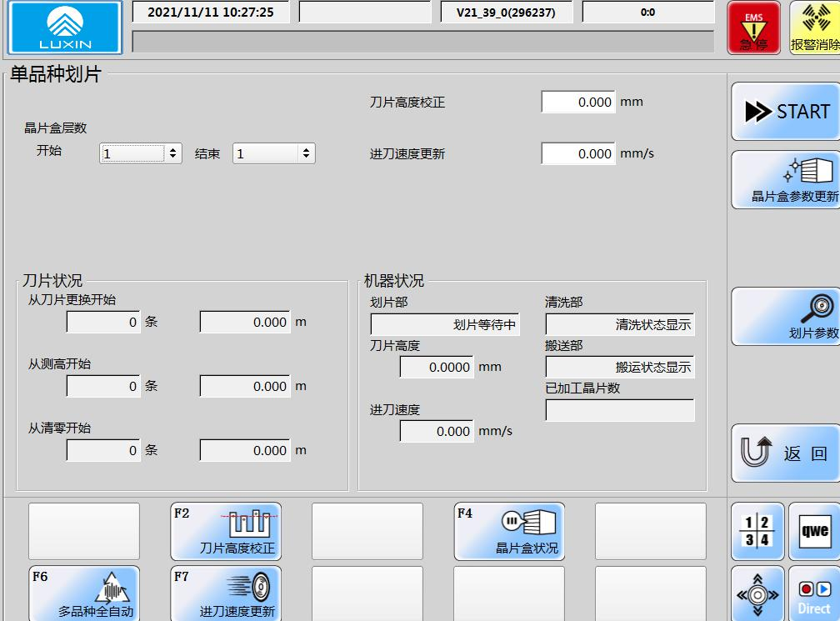Click the feed speed update (进刀速度更新) mm/s input field
The height and width of the screenshot is (621, 840).
tap(577, 153)
